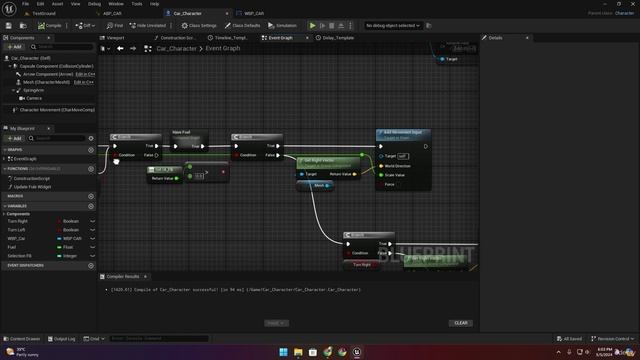Open the Help menu
This screenshot has width=640, height=360.
coord(154,4)
